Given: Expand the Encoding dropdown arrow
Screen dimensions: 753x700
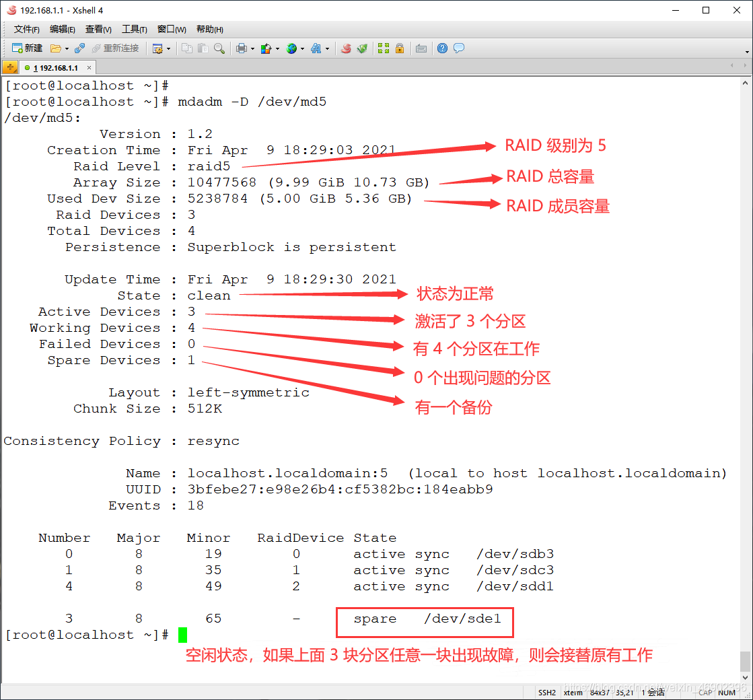Looking at the screenshot, I should click(x=303, y=49).
